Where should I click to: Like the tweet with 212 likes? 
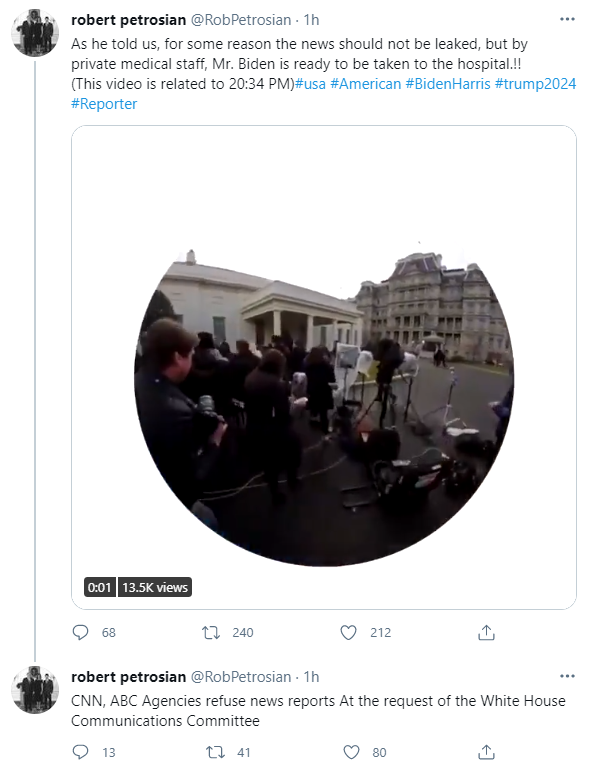349,632
